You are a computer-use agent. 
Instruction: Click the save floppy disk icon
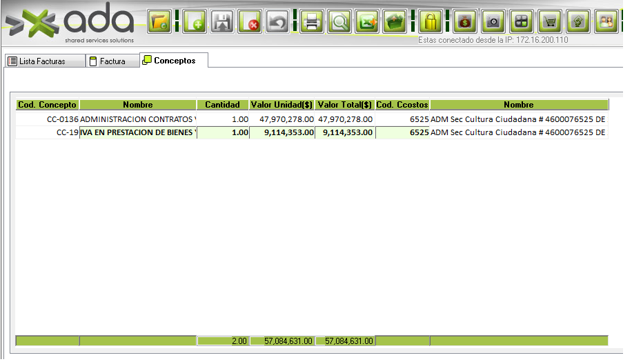coord(222,22)
